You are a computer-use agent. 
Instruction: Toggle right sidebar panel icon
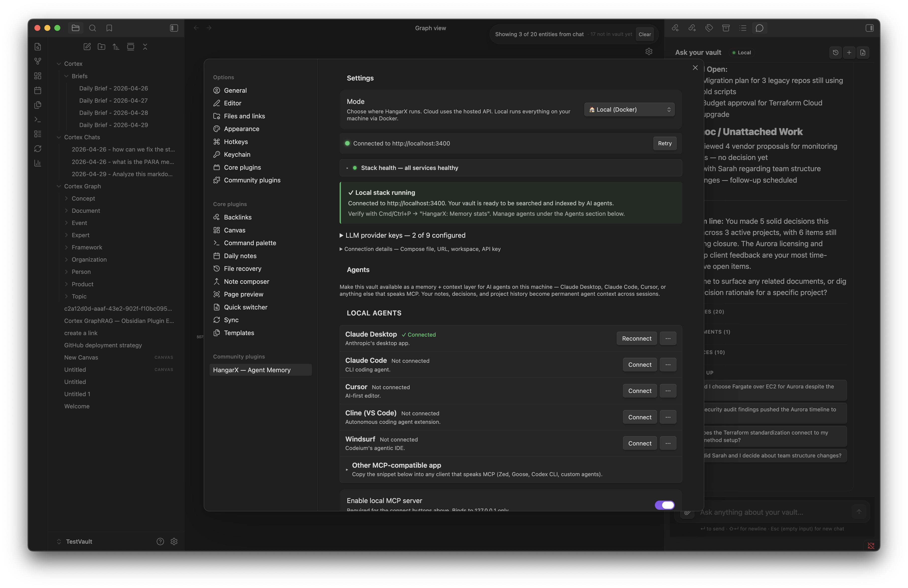pyautogui.click(x=870, y=28)
